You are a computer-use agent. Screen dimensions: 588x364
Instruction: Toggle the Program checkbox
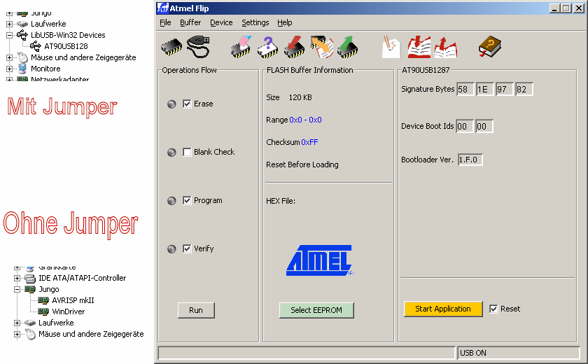187,201
